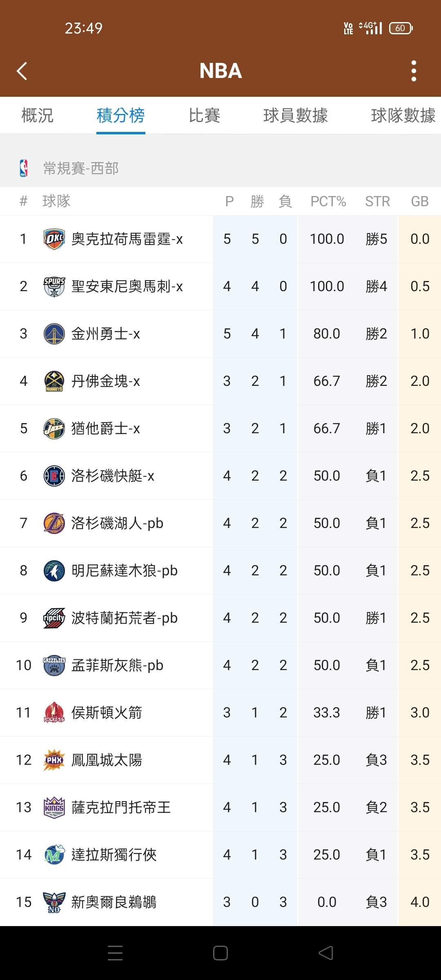The image size is (441, 980).
Task: Open the 丹佛金塊-x team row
Action: point(106,381)
